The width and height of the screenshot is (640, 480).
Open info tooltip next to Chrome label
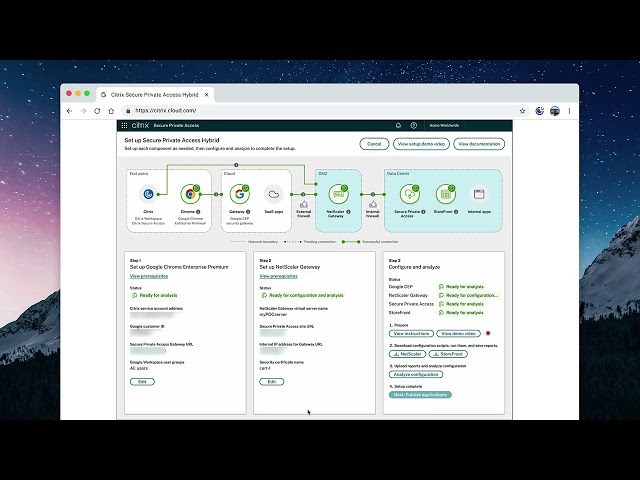pos(198,212)
